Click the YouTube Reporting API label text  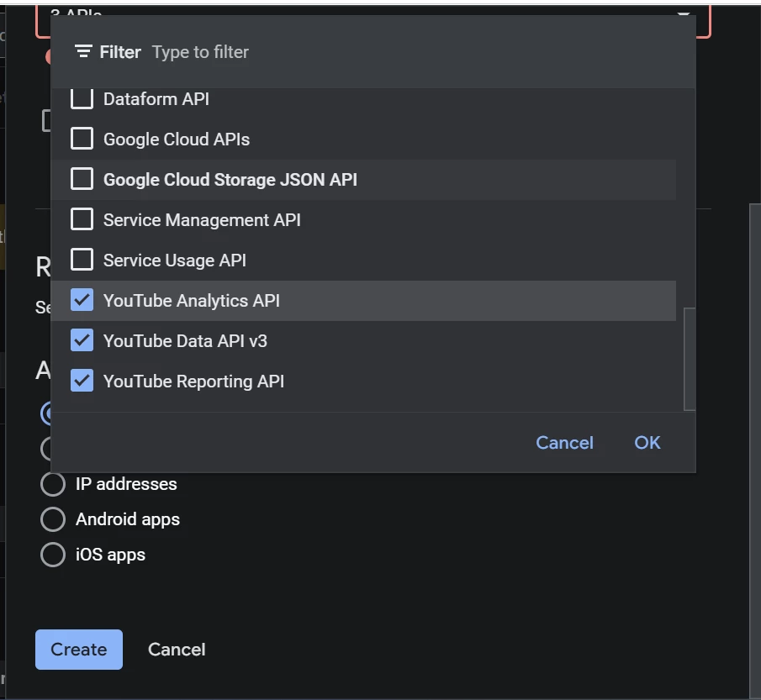coord(193,382)
